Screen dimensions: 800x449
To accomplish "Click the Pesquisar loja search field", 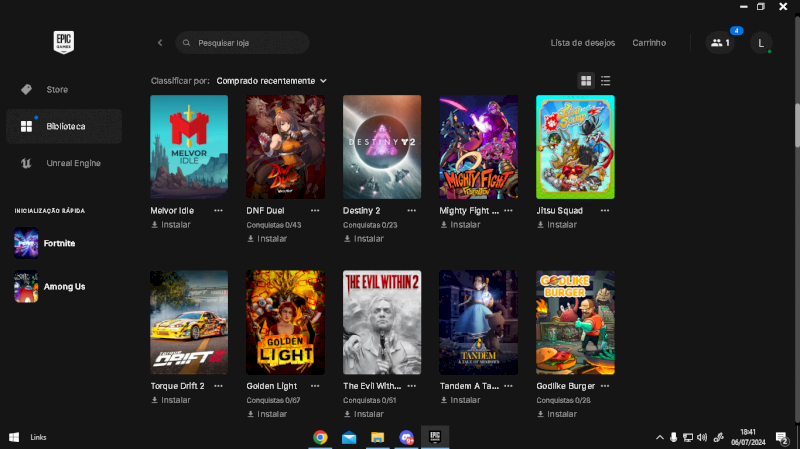I will [242, 43].
